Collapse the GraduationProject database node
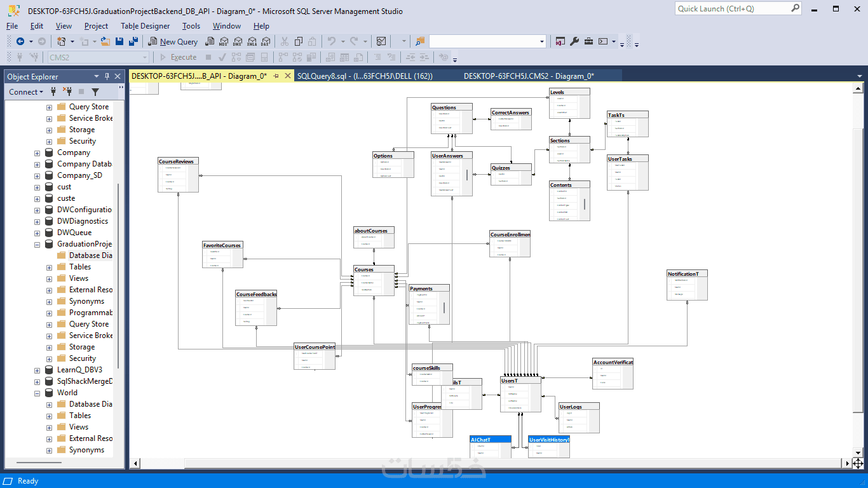Screen dimensions: 868x488 click(x=37, y=244)
